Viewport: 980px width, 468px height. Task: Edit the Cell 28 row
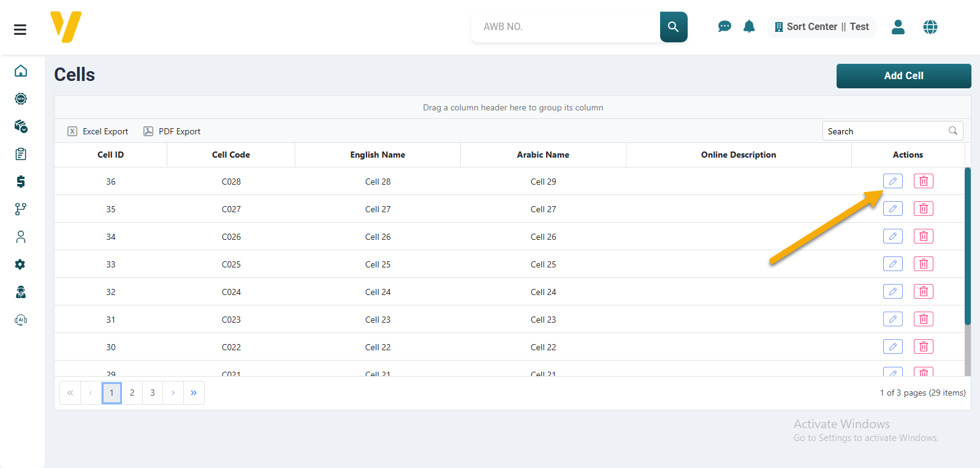coord(892,181)
